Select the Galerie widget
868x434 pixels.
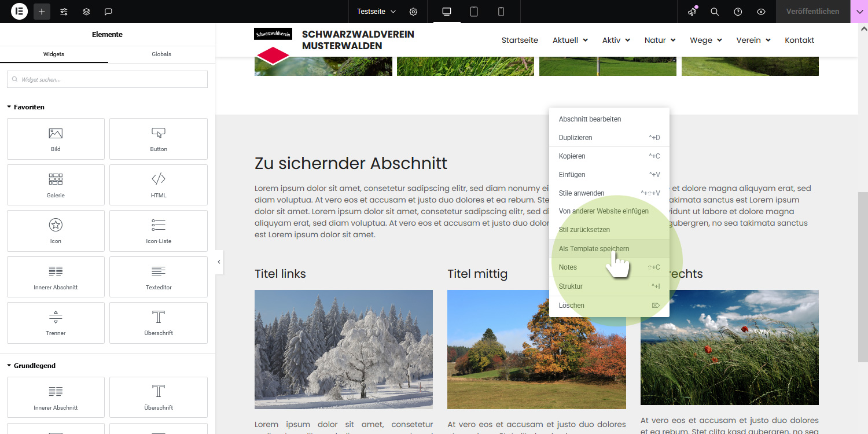click(x=56, y=185)
